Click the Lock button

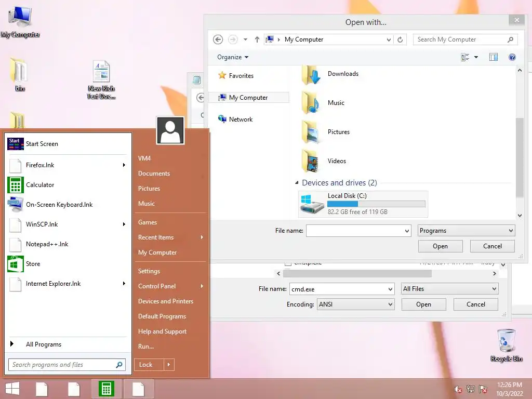coord(149,365)
